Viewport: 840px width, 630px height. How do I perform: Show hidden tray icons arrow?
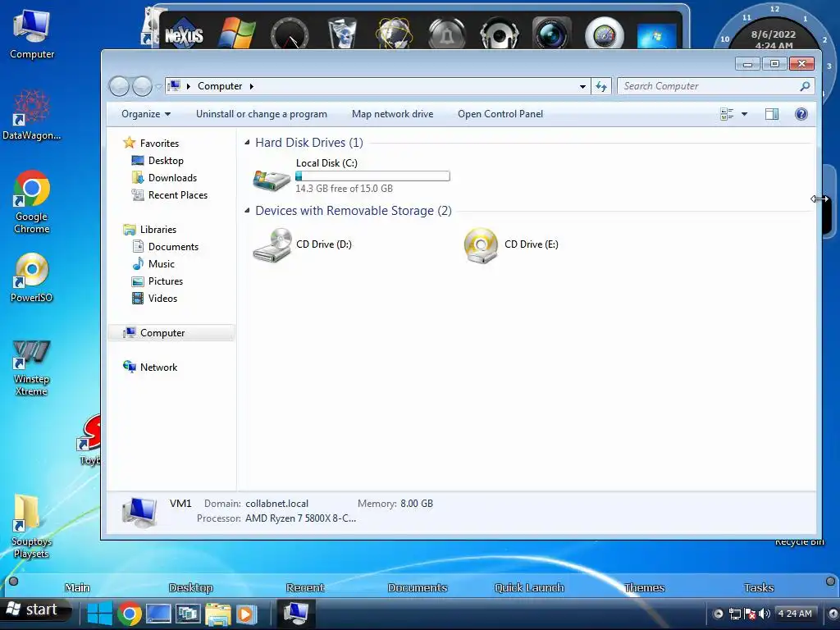[x=719, y=614]
